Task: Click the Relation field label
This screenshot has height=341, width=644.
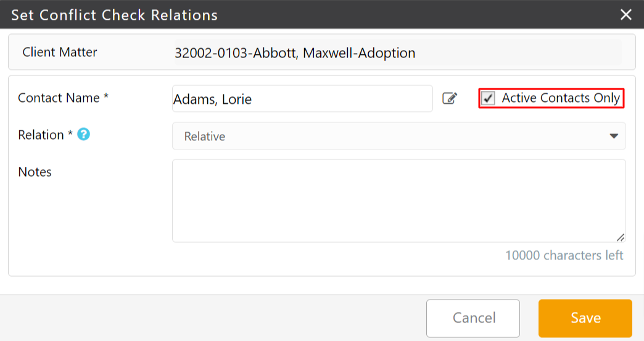Action: point(45,135)
